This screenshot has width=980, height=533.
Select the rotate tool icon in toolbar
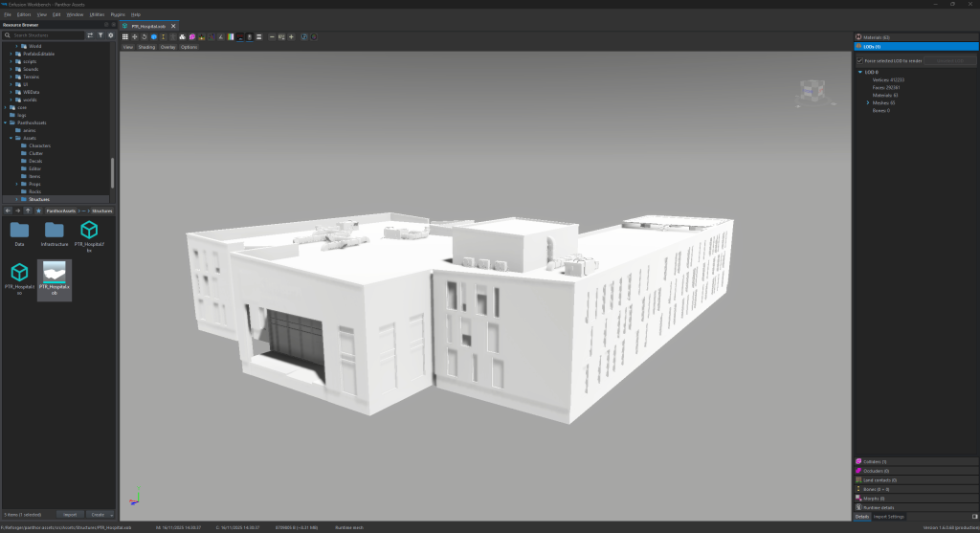(x=145, y=36)
